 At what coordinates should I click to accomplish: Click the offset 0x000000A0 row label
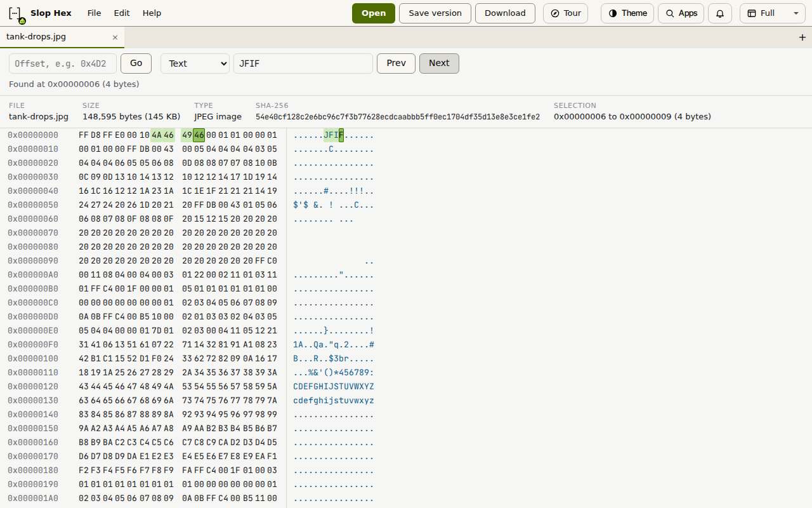click(33, 275)
